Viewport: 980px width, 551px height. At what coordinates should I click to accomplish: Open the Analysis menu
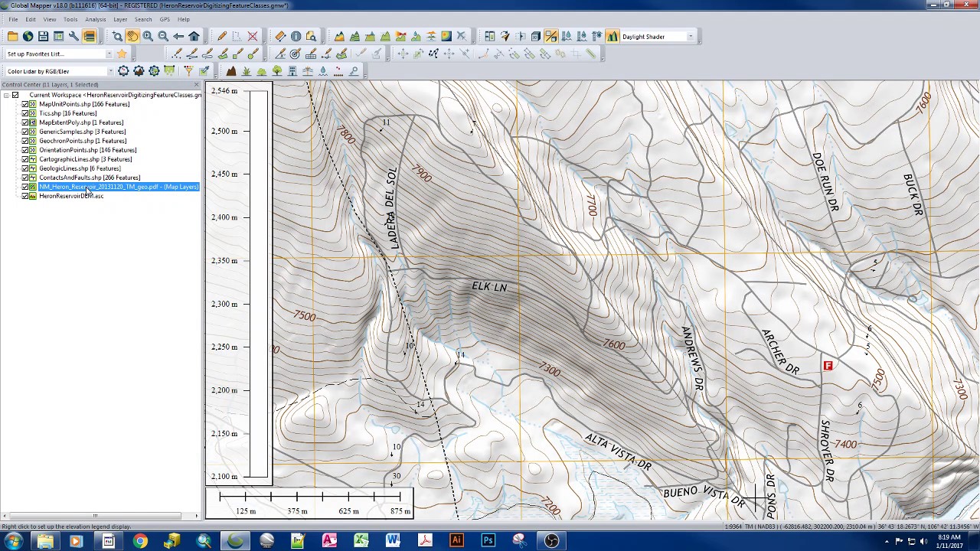coord(96,19)
